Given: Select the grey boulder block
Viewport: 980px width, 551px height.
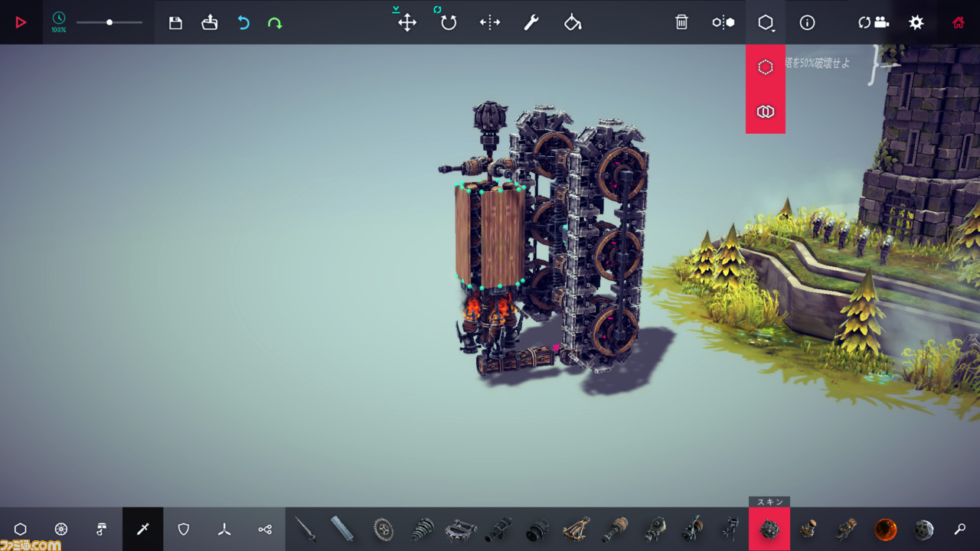Looking at the screenshot, I should [x=923, y=529].
